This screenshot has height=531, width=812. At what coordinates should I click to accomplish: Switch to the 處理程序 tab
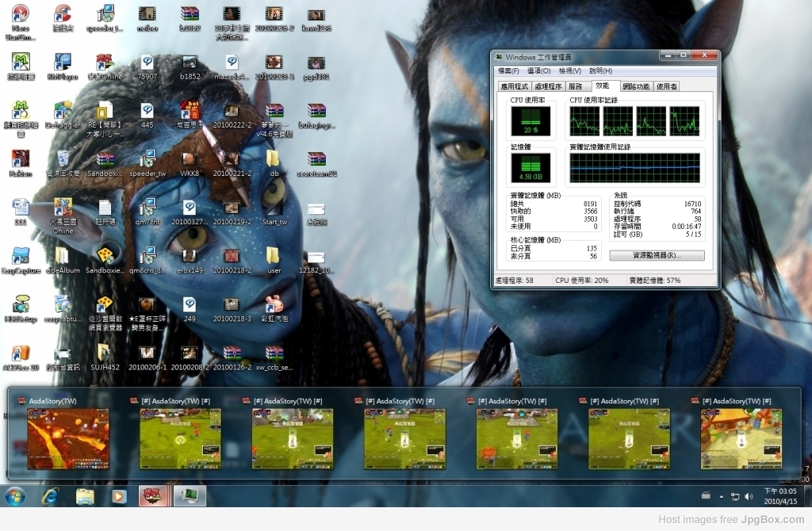(548, 86)
